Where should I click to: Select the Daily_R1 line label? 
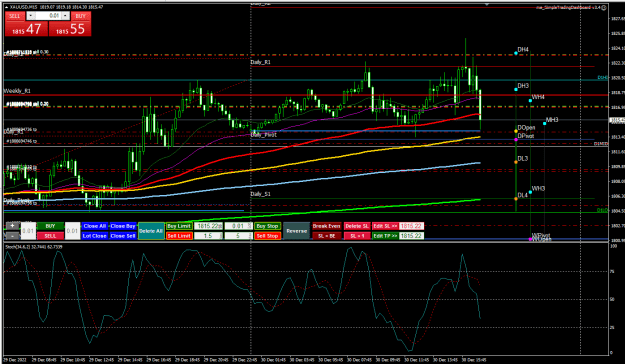(261, 62)
